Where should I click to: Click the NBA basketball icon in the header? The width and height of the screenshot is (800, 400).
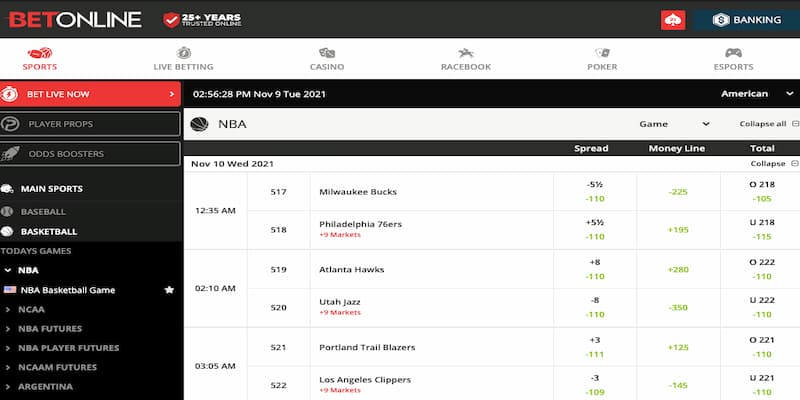(199, 124)
